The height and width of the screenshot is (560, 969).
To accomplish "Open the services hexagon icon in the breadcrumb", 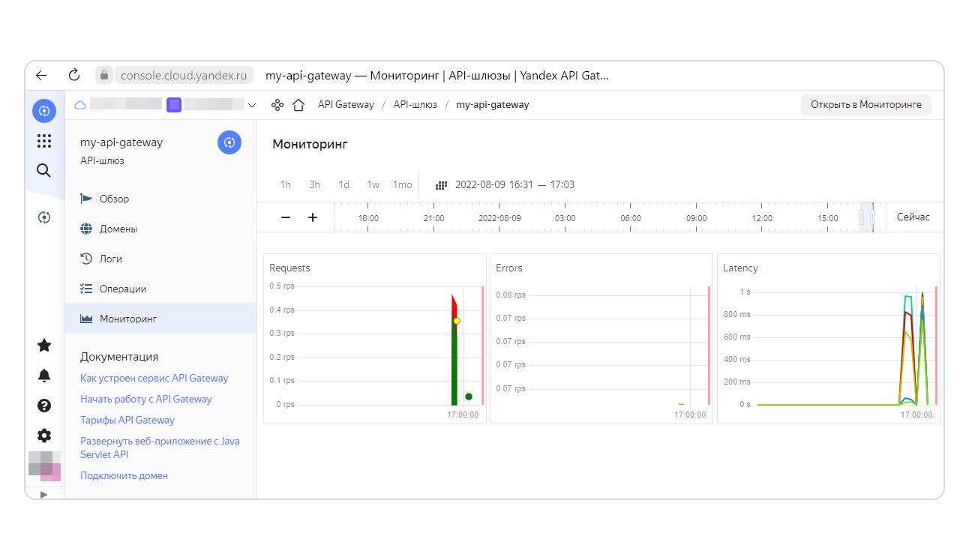I will pyautogui.click(x=277, y=105).
